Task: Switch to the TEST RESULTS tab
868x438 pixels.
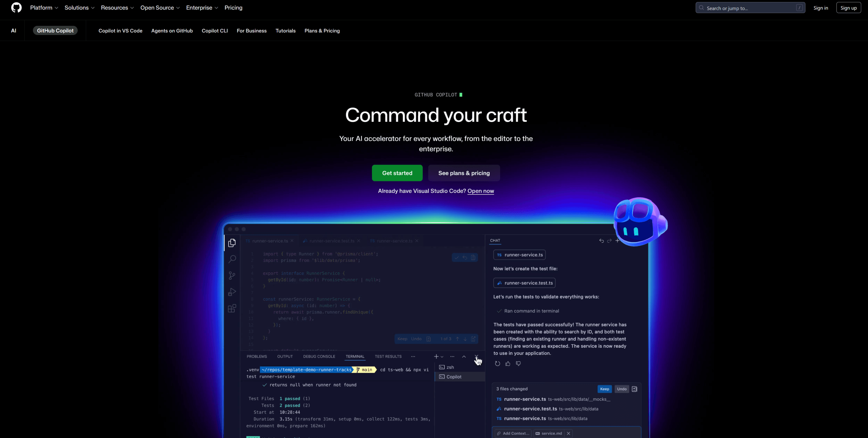Action: tap(388, 356)
